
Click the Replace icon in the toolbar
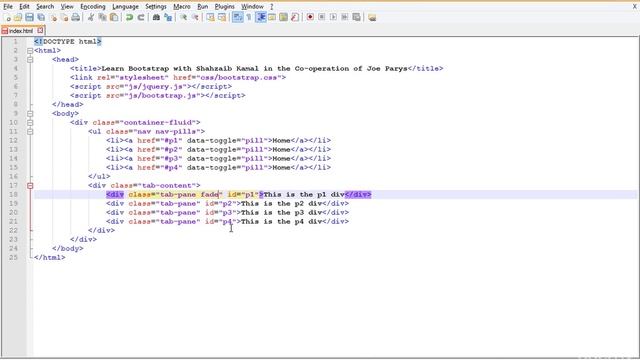click(168, 18)
